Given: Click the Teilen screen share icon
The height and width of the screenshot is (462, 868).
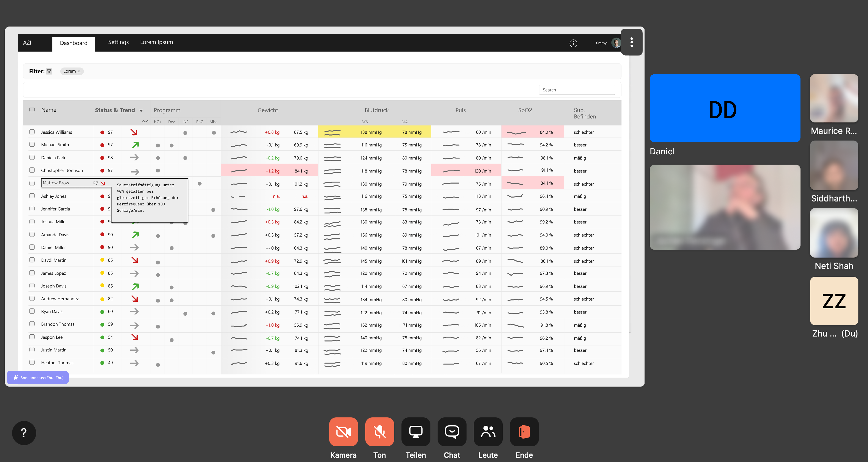Looking at the screenshot, I should coord(415,432).
